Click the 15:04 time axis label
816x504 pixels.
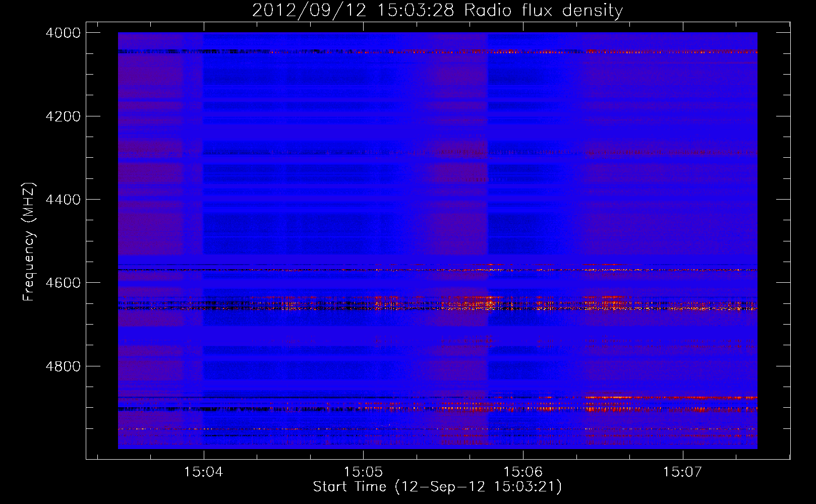pos(203,472)
